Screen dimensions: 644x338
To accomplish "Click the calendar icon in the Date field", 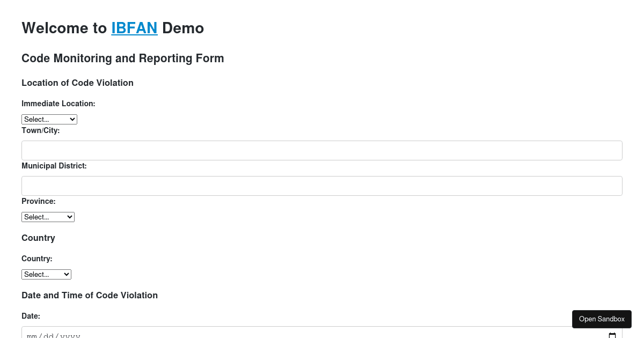I will 612,335.
